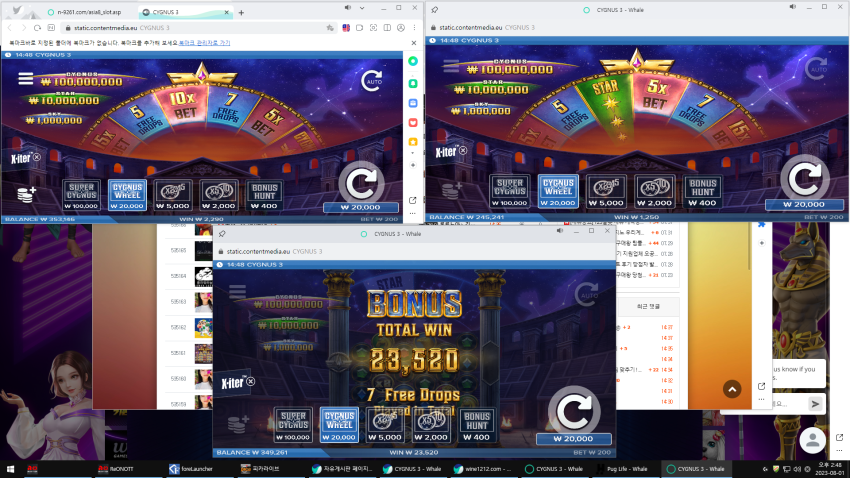850x478 pixels.
Task: Disable X-iter in bottom game window
Action: coord(250,382)
